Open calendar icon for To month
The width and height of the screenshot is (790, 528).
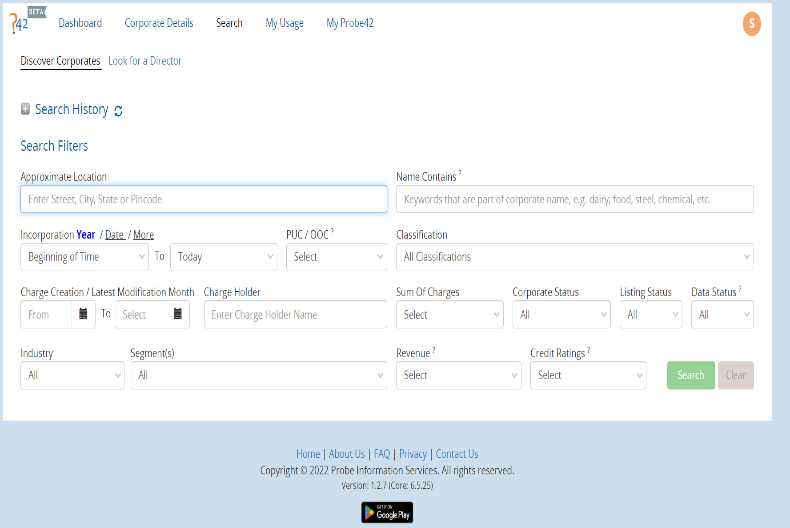click(179, 314)
